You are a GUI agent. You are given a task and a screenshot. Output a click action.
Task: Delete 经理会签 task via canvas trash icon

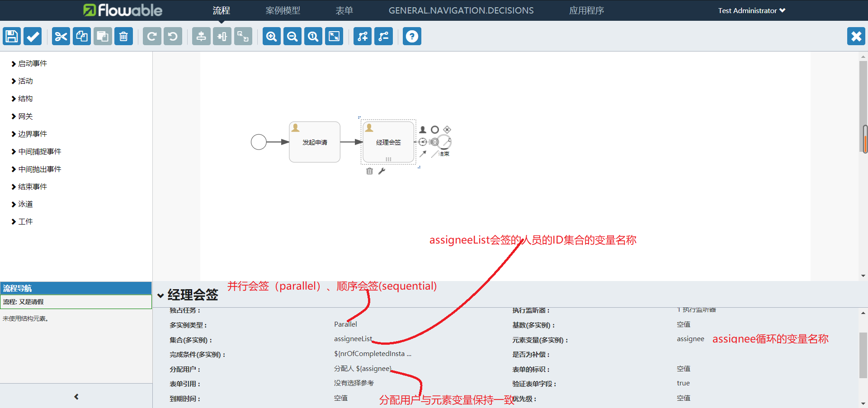pyautogui.click(x=369, y=171)
